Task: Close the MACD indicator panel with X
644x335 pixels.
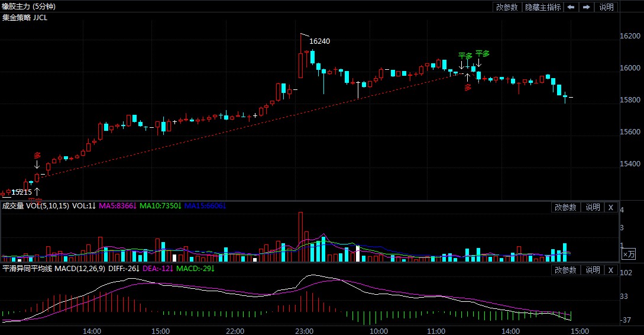Action: [611, 270]
